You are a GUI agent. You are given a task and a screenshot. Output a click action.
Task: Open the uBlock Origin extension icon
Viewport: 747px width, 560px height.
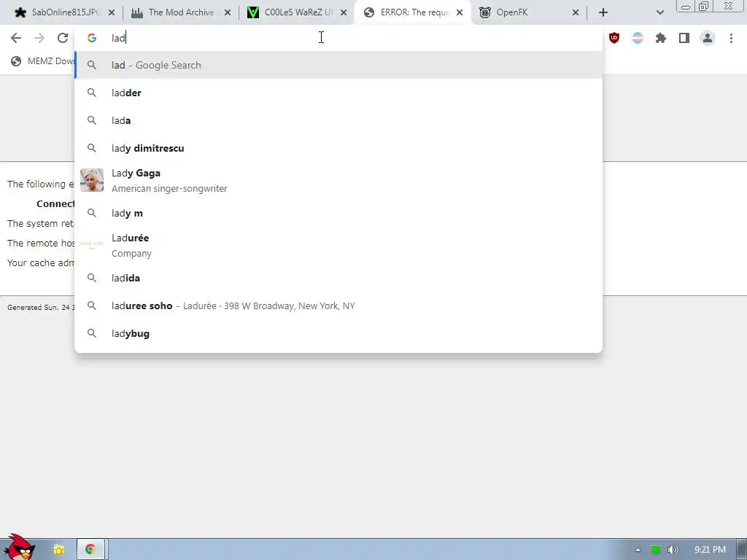614,38
